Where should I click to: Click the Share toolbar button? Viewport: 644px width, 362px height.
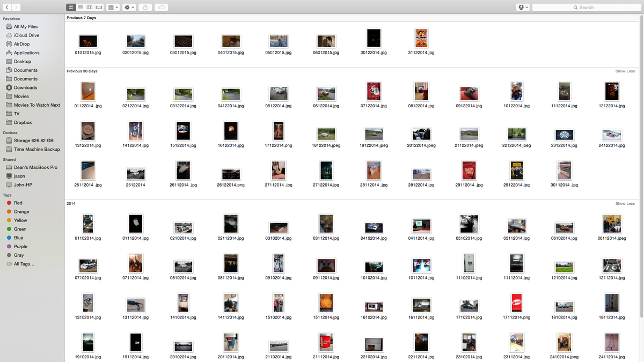[x=145, y=8]
